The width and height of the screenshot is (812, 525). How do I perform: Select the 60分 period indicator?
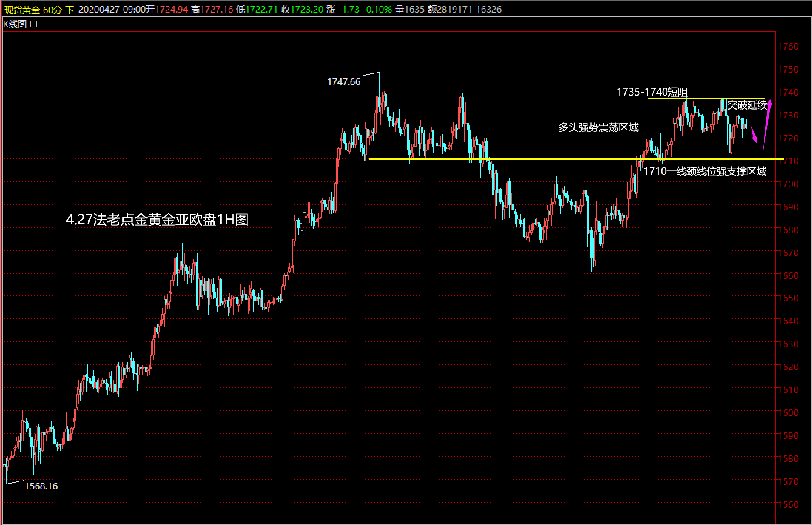pyautogui.click(x=52, y=10)
